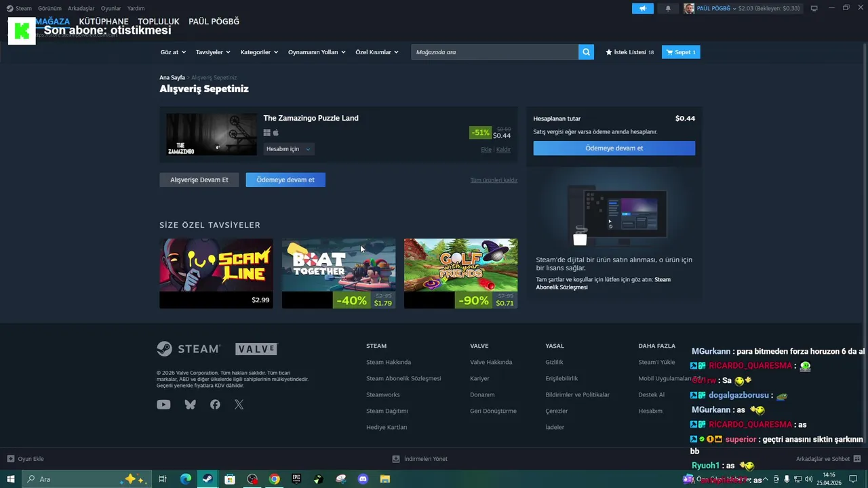This screenshot has width=868, height=488.
Task: Click the magnifier search button
Action: [586, 52]
